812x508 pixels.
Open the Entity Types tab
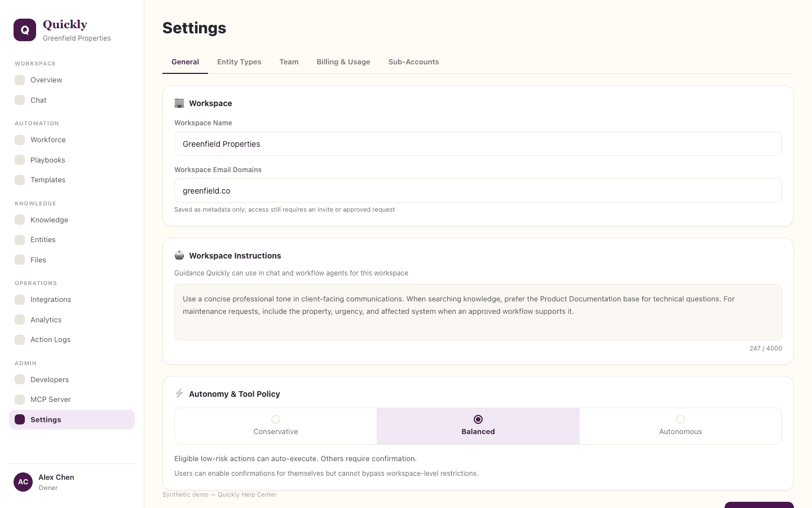[239, 62]
